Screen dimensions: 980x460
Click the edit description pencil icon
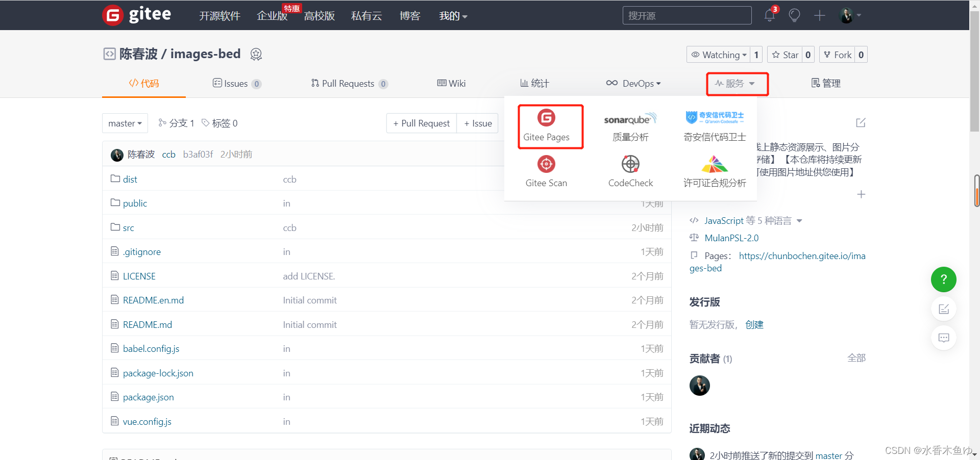pyautogui.click(x=861, y=123)
